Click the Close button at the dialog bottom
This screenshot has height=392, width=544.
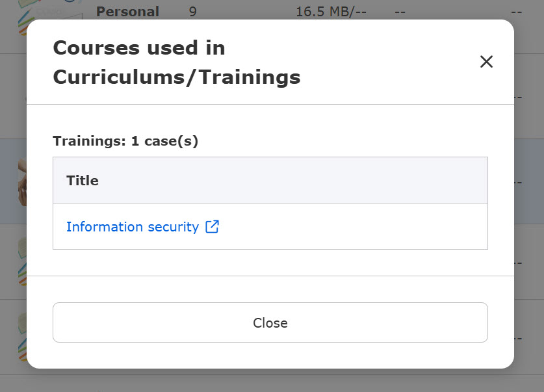click(270, 322)
